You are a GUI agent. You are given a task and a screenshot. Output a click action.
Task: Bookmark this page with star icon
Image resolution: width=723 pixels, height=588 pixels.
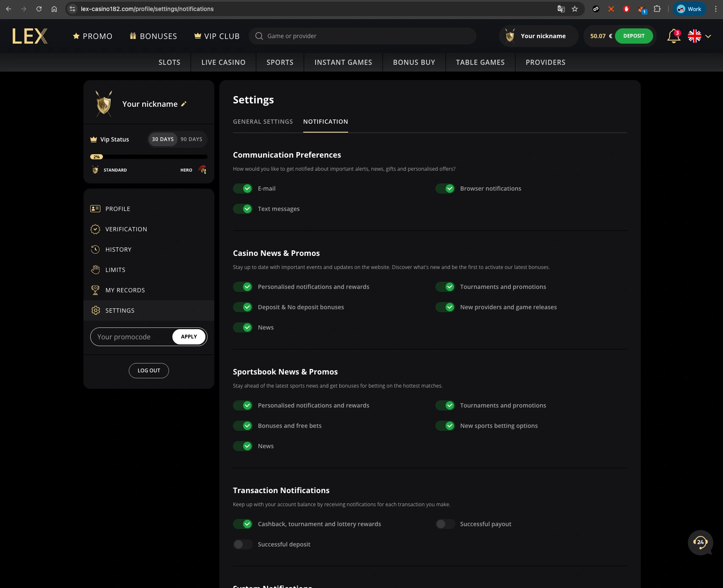point(575,9)
